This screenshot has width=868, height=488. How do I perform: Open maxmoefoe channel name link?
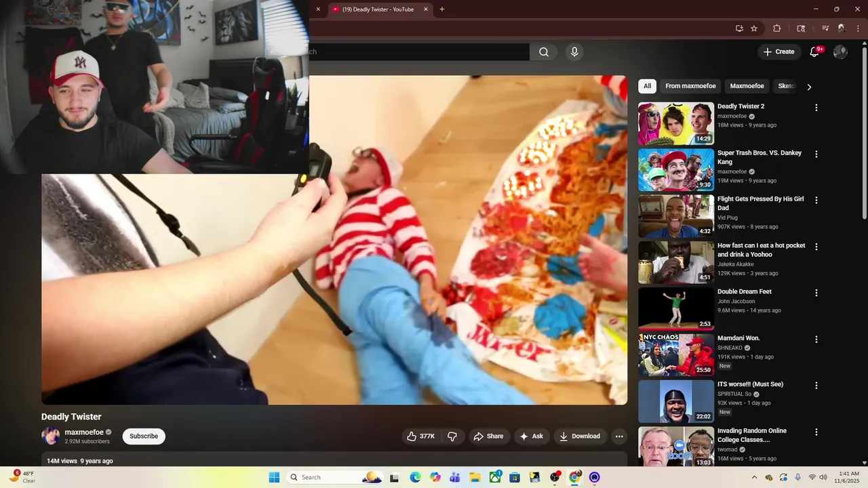pos(84,432)
